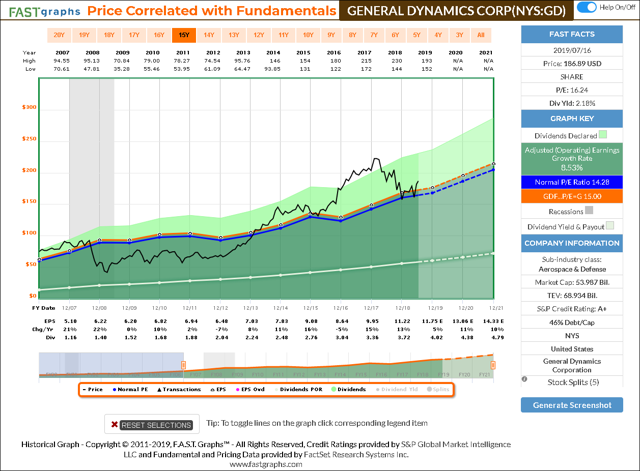Click the left handle of range slider
The image size is (640, 471).
pos(184,364)
